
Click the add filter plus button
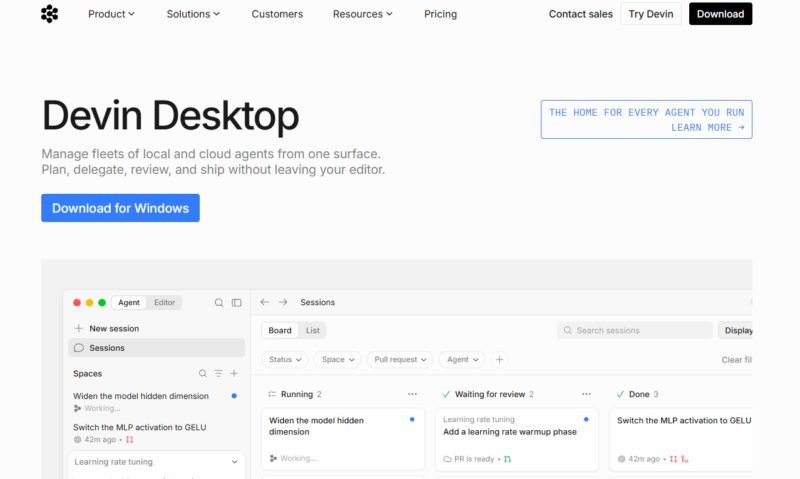[x=499, y=360]
